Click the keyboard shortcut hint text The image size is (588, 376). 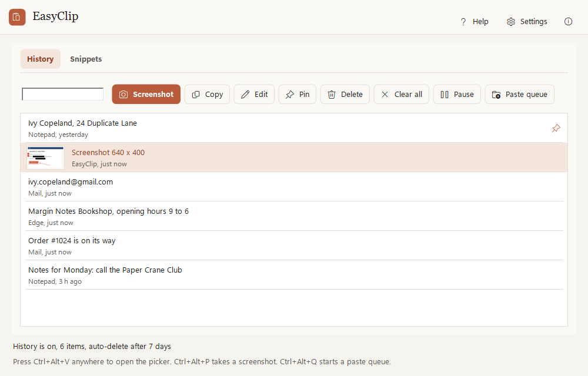coord(202,361)
